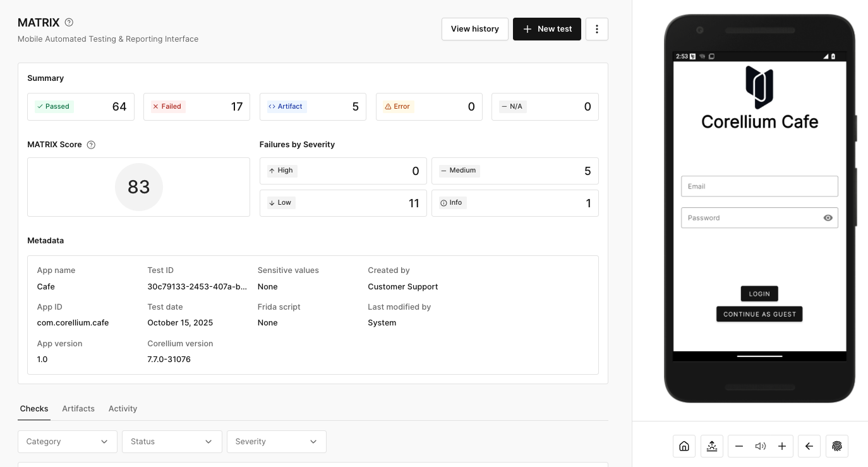Screen dimensions: 868x467
Task: Lower device volume with the minus button
Action: (739, 446)
